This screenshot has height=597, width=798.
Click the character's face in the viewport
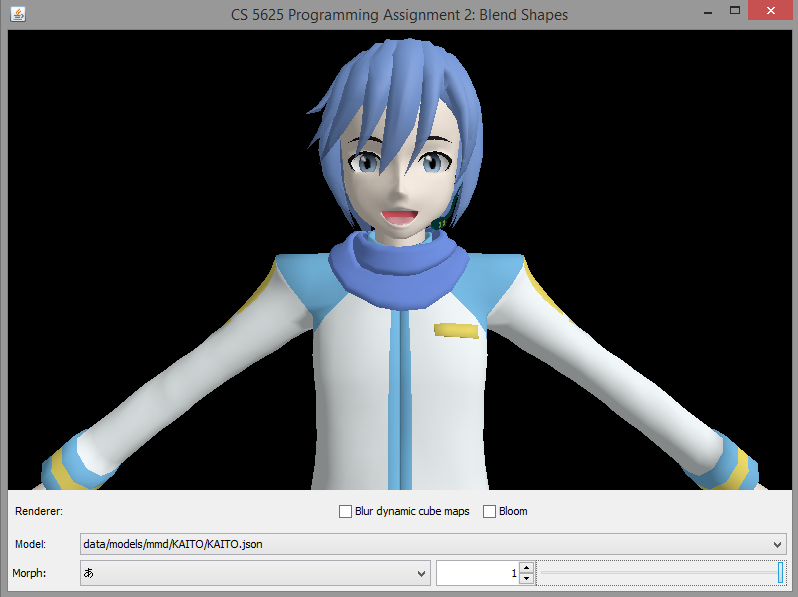coord(400,185)
